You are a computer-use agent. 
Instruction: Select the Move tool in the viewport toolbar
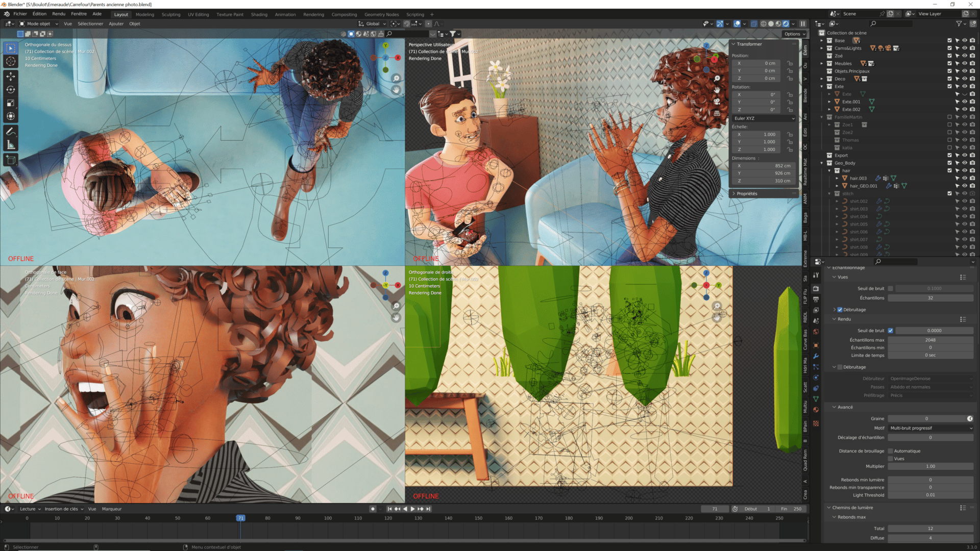[10, 76]
